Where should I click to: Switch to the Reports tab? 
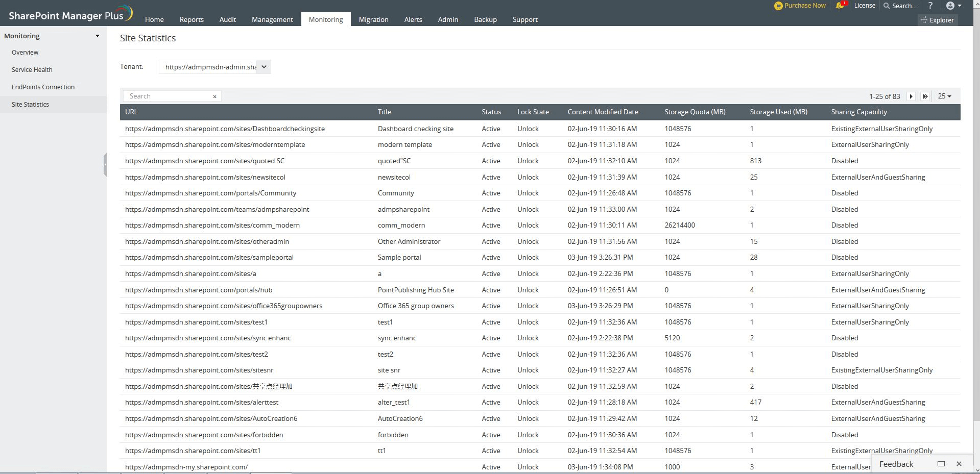pos(192,19)
